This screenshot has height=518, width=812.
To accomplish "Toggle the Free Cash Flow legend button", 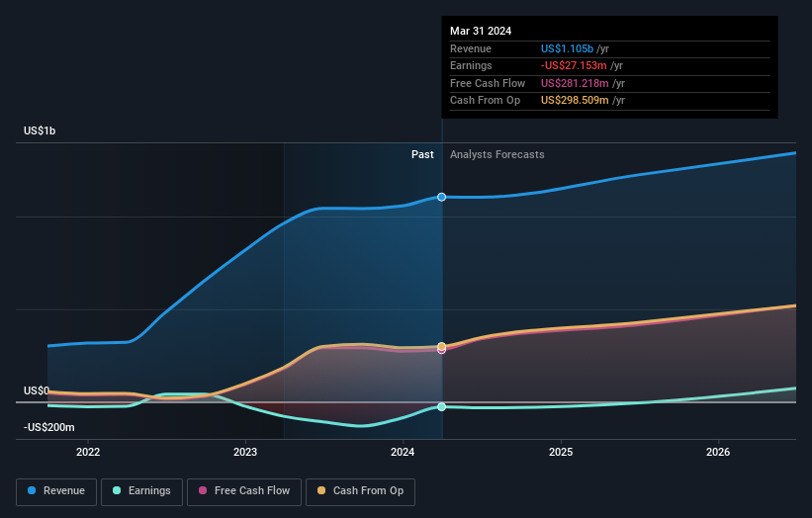I will (244, 491).
